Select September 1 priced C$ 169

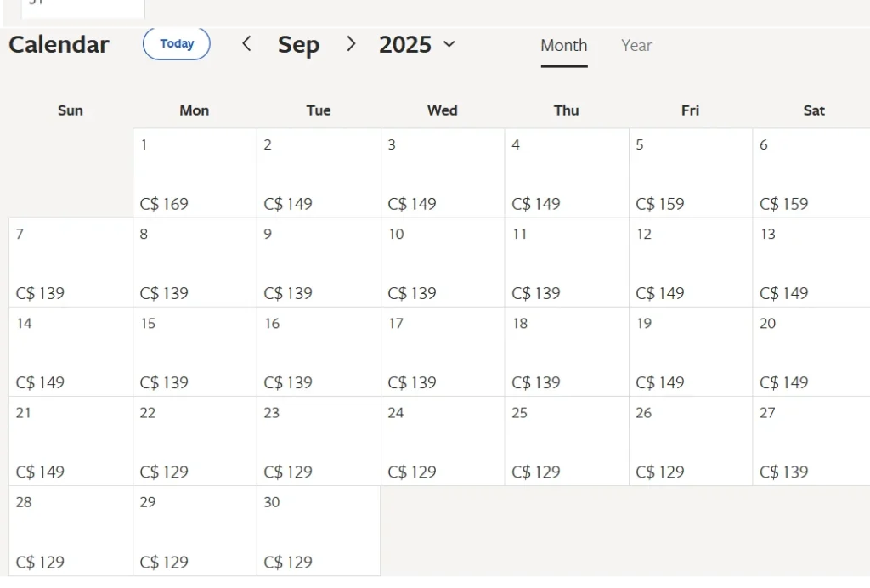point(195,173)
